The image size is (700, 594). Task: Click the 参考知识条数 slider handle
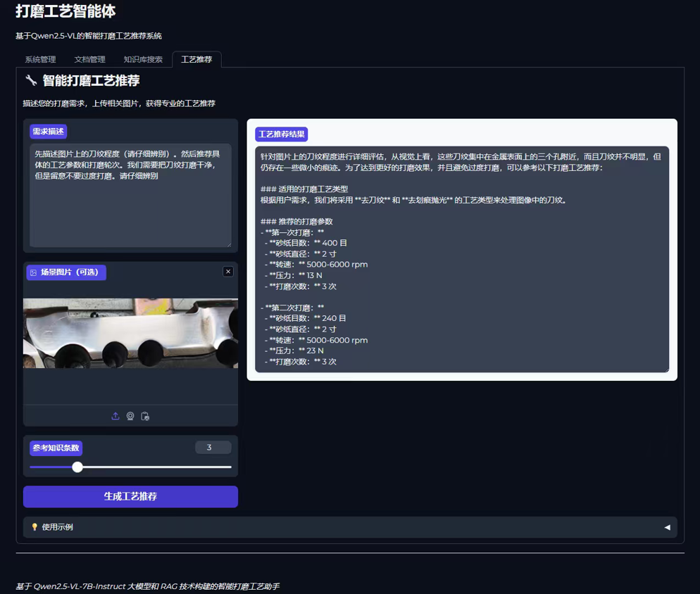[77, 467]
